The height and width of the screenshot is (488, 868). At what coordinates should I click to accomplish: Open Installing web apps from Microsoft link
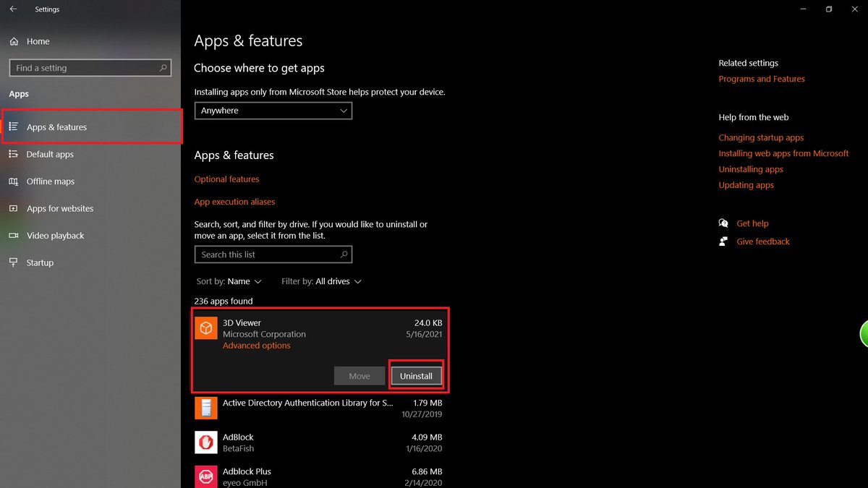pos(783,153)
